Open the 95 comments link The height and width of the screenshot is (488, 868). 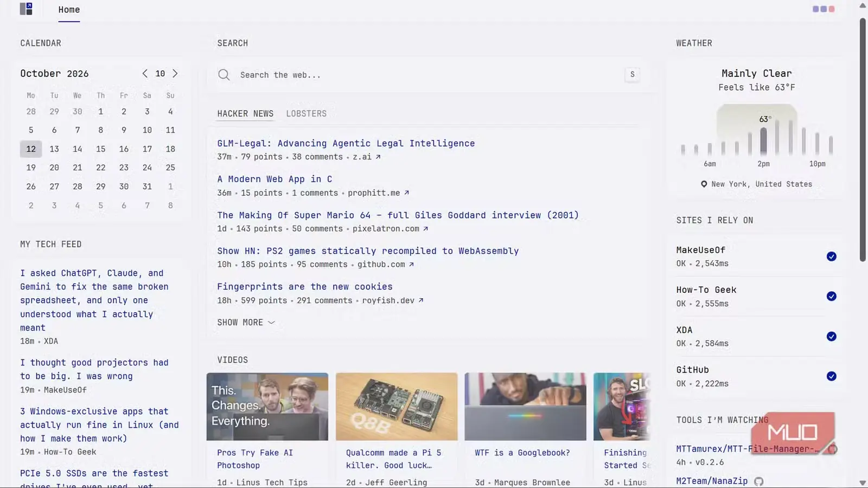(x=322, y=265)
